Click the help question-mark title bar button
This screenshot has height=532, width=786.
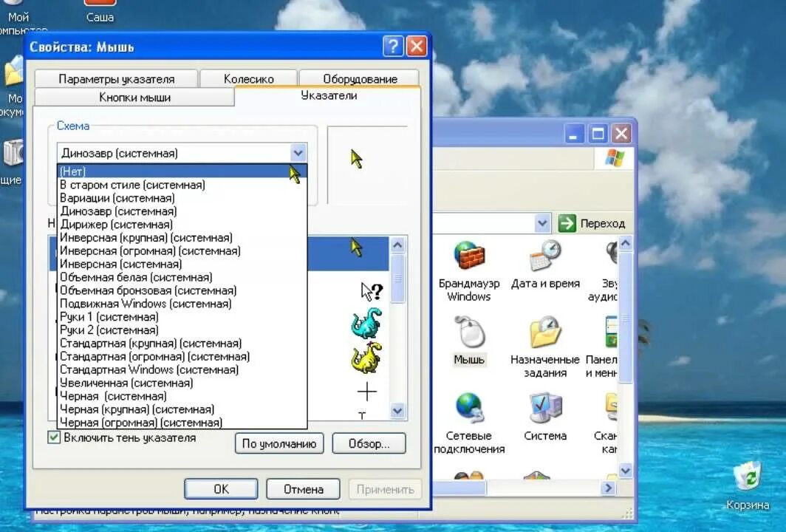click(393, 47)
